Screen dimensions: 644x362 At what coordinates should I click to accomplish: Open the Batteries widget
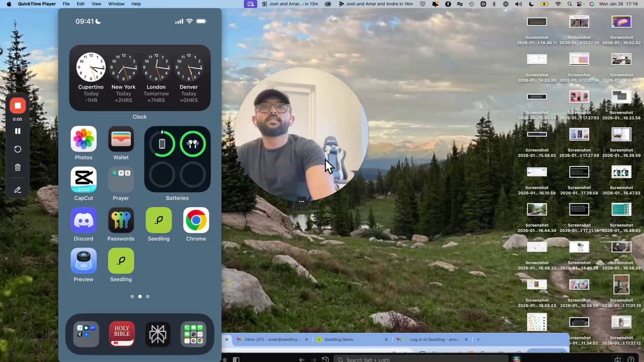coord(177,159)
